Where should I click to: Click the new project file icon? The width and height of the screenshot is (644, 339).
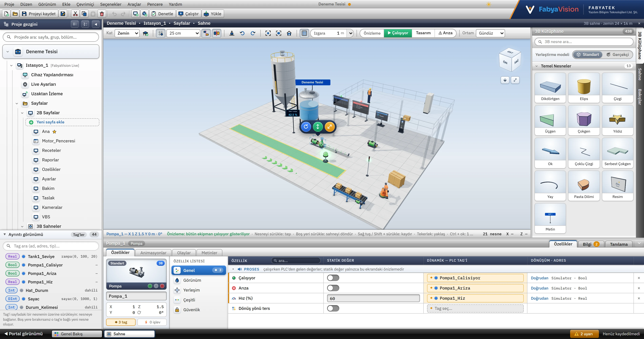tap(6, 14)
